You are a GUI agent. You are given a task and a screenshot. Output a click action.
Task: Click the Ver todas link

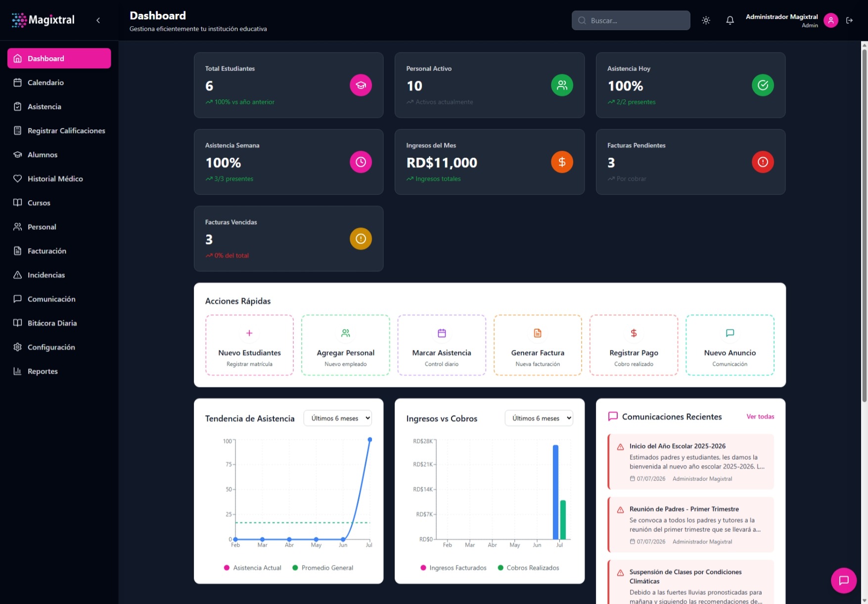click(x=760, y=417)
